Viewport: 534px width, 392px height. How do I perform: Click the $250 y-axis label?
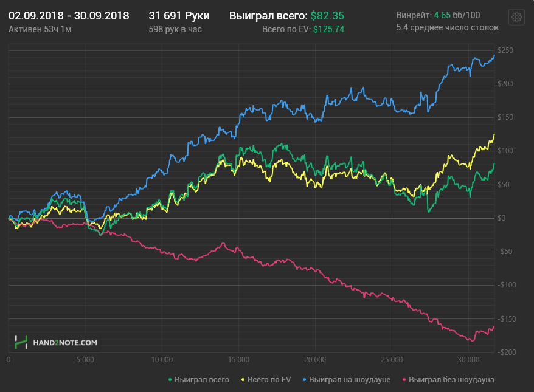[x=505, y=50]
